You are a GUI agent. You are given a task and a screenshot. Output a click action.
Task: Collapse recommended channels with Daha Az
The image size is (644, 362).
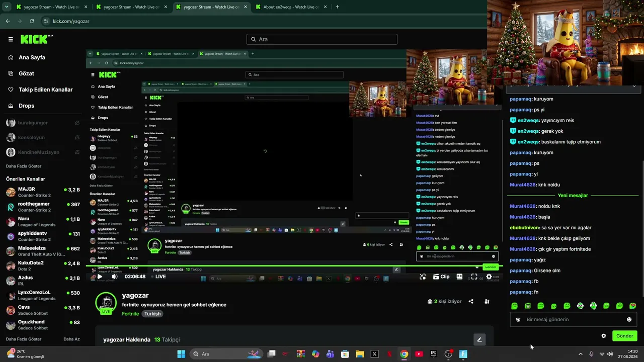pos(71,339)
